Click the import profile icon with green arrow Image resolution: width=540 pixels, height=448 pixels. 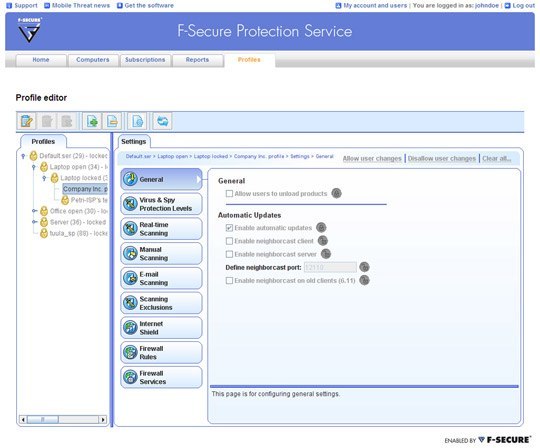(92, 121)
